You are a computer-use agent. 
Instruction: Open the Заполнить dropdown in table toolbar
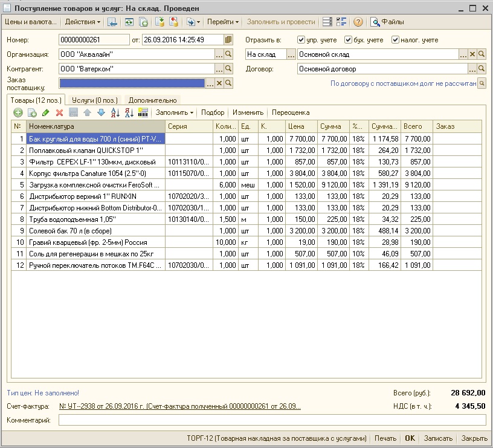coord(175,112)
